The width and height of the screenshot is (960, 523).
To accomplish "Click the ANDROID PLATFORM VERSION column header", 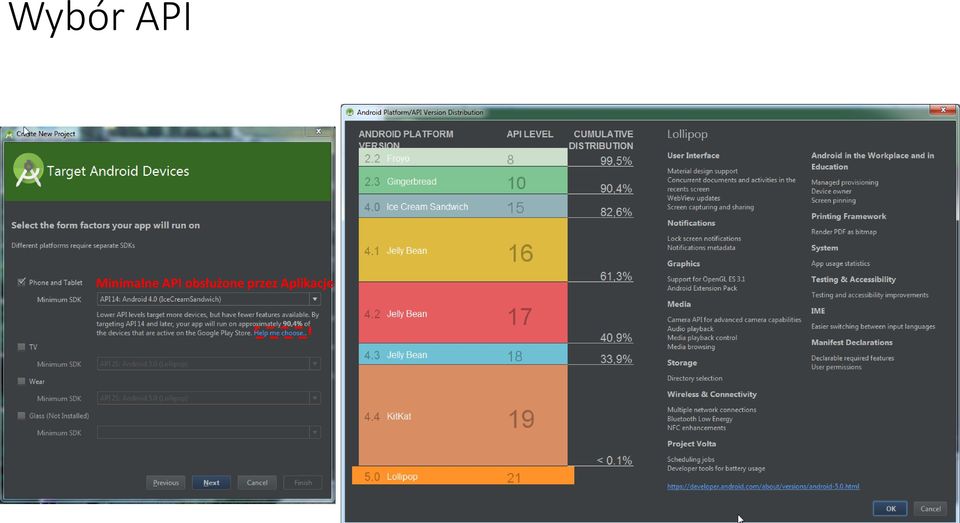I will click(x=406, y=140).
